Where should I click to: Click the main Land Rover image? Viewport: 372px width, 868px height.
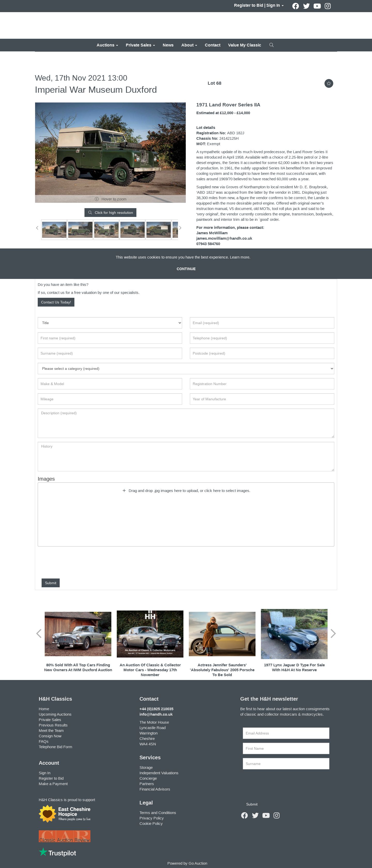[x=111, y=152]
